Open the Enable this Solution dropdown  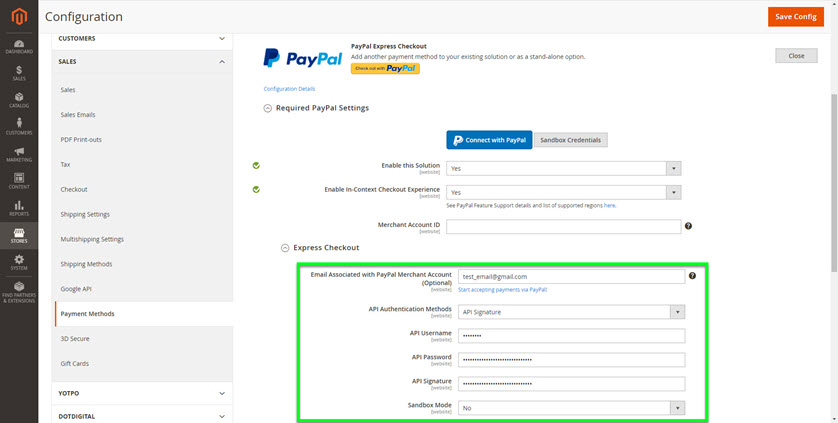point(564,168)
